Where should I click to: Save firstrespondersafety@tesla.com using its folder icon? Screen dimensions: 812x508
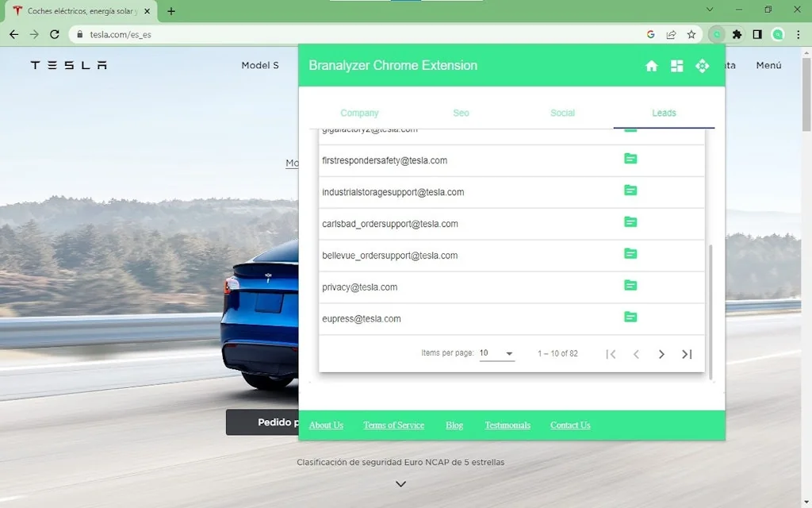point(630,158)
